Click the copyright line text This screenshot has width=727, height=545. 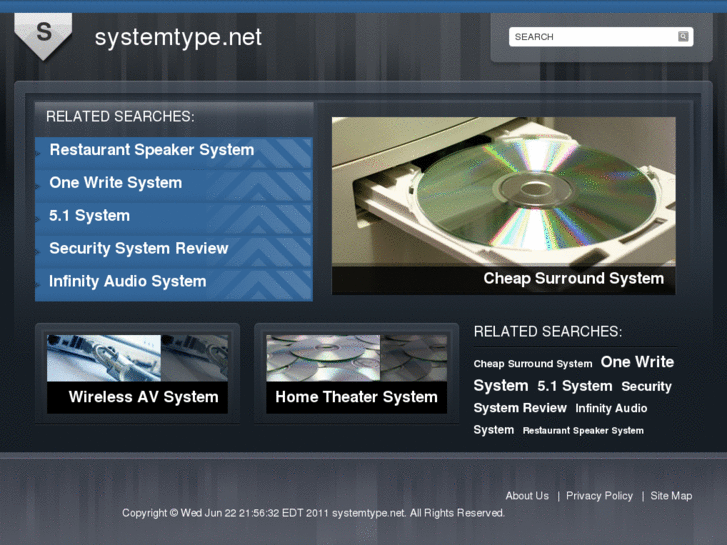coord(313,513)
